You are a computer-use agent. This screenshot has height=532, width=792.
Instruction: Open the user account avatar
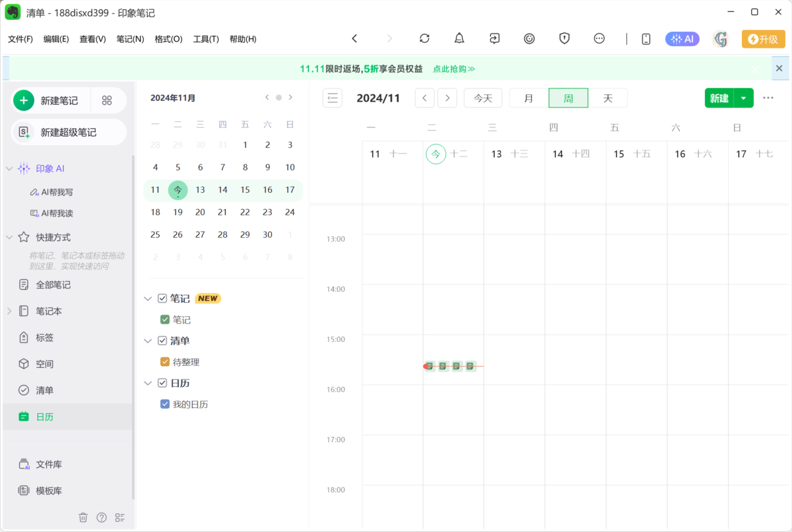click(721, 39)
